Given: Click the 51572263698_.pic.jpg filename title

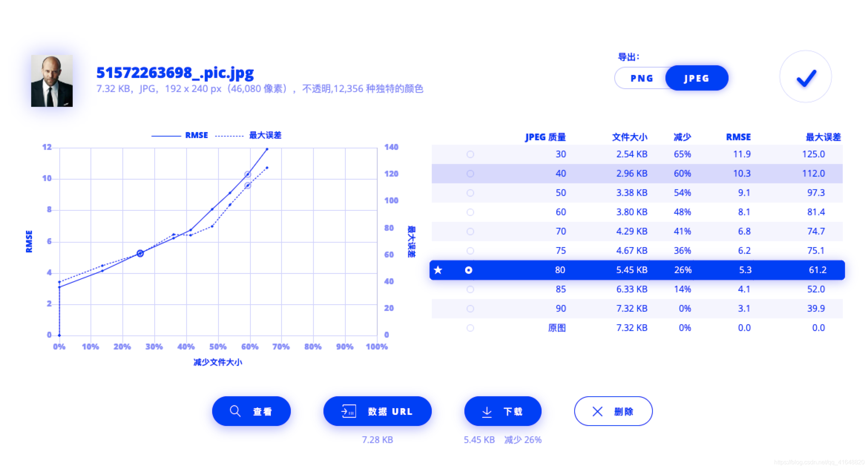Looking at the screenshot, I should [x=175, y=73].
